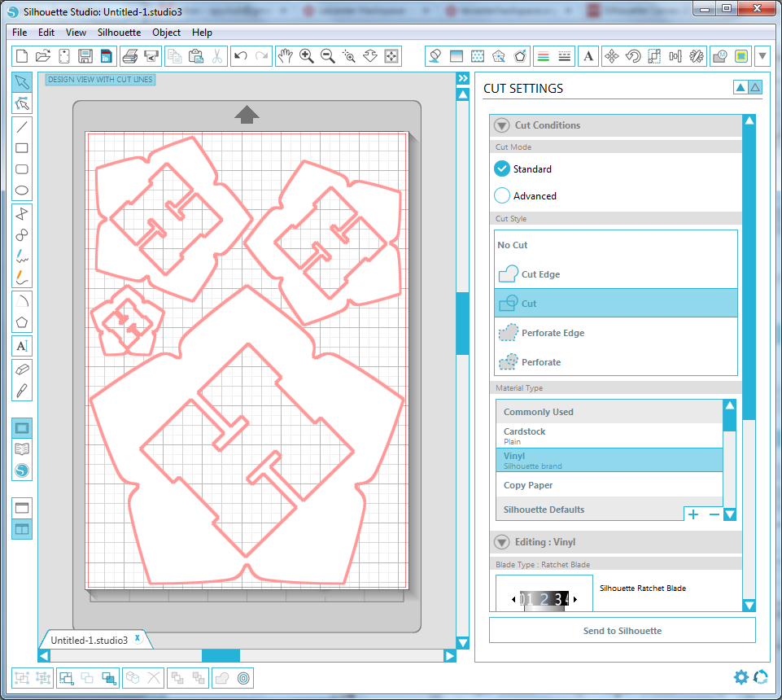Remove material type with minus button
782x700 pixels.
pos(714,514)
